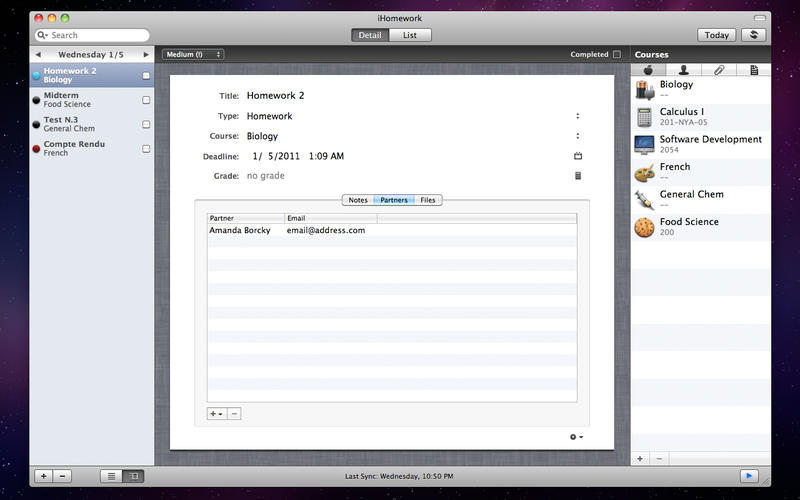Open the Course popup arrows
Viewport: 800px width, 500px height.
coord(578,136)
